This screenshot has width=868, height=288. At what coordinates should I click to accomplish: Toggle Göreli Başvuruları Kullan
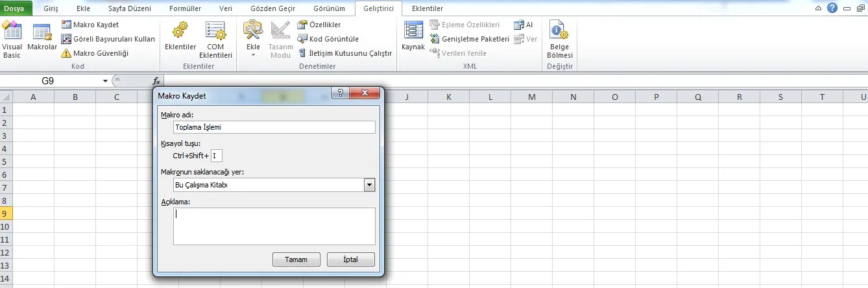108,39
